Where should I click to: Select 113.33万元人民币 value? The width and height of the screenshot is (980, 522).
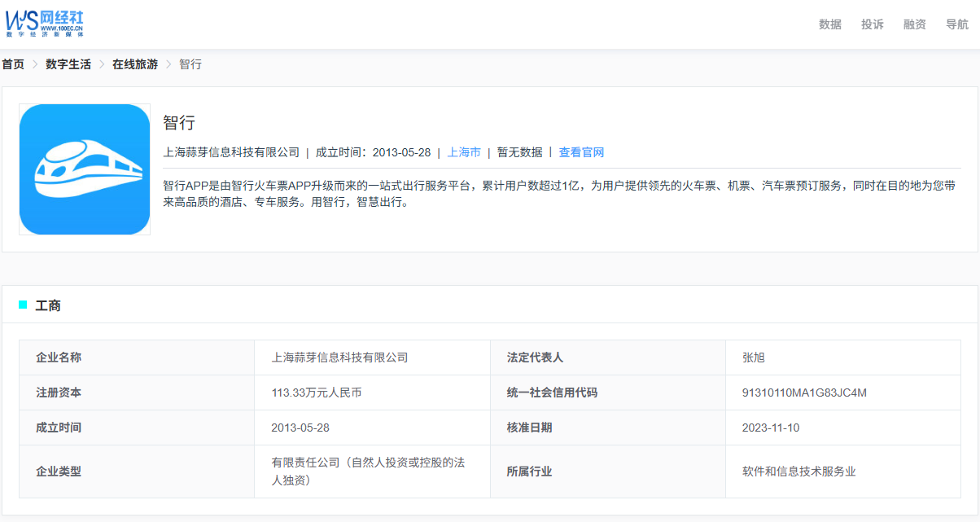[317, 393]
